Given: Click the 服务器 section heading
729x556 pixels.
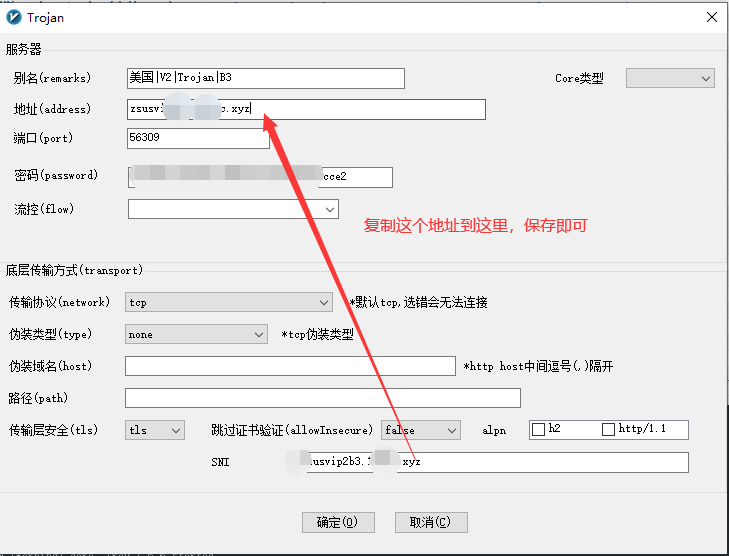Looking at the screenshot, I should [24, 49].
